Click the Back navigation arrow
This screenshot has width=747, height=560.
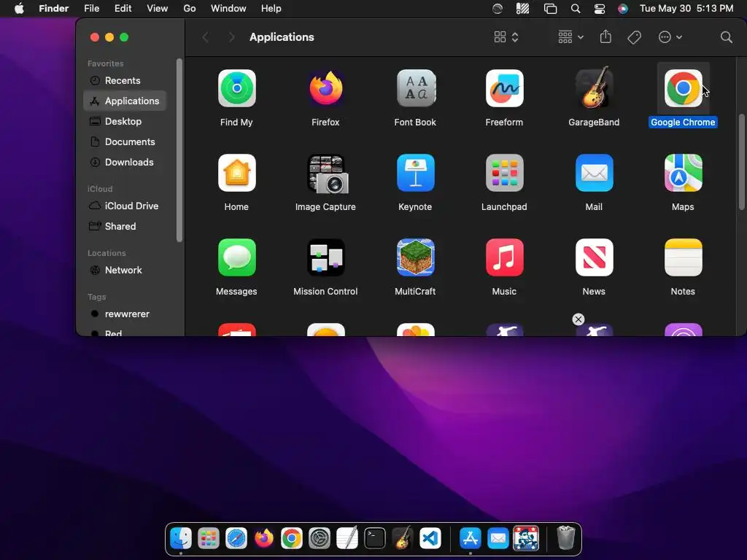pyautogui.click(x=205, y=37)
